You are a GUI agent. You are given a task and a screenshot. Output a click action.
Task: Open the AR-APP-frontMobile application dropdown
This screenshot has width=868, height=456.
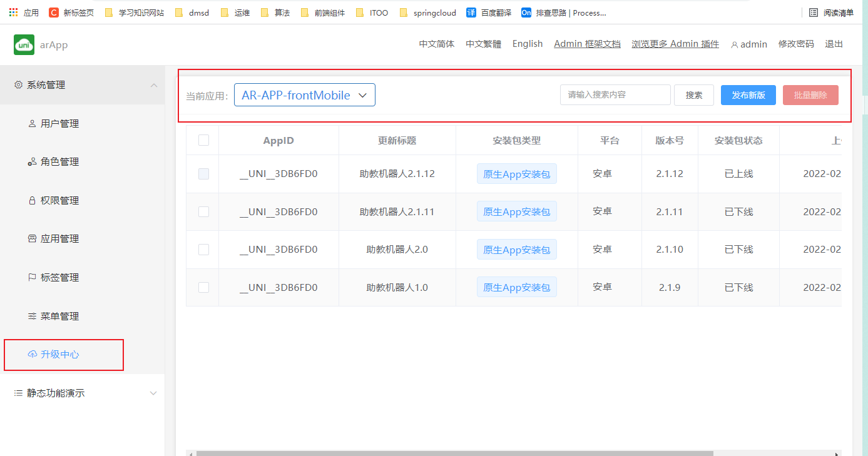pos(305,95)
